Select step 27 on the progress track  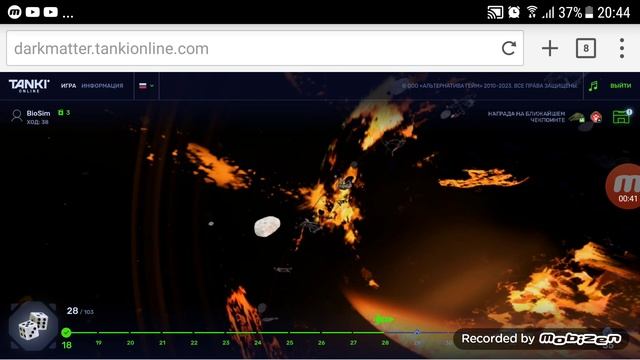pyautogui.click(x=353, y=342)
